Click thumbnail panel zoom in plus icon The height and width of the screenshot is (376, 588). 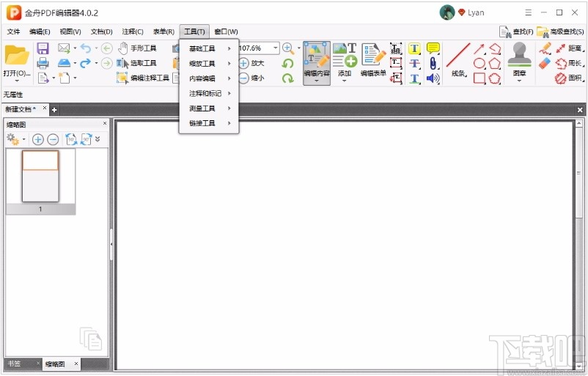point(37,139)
